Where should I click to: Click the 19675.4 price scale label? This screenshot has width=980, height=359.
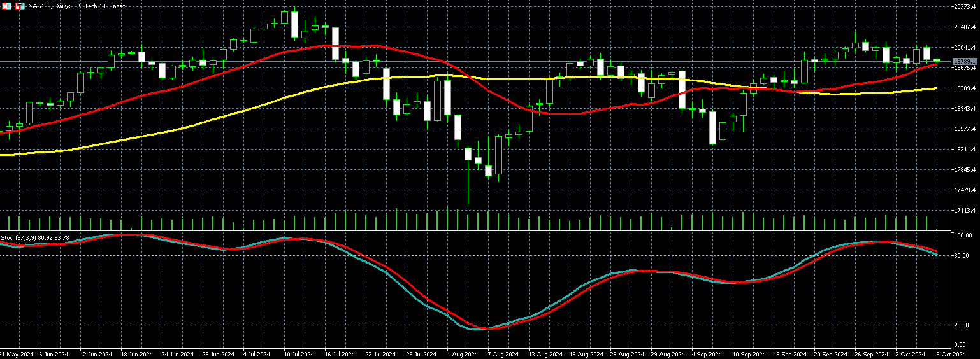click(965, 68)
